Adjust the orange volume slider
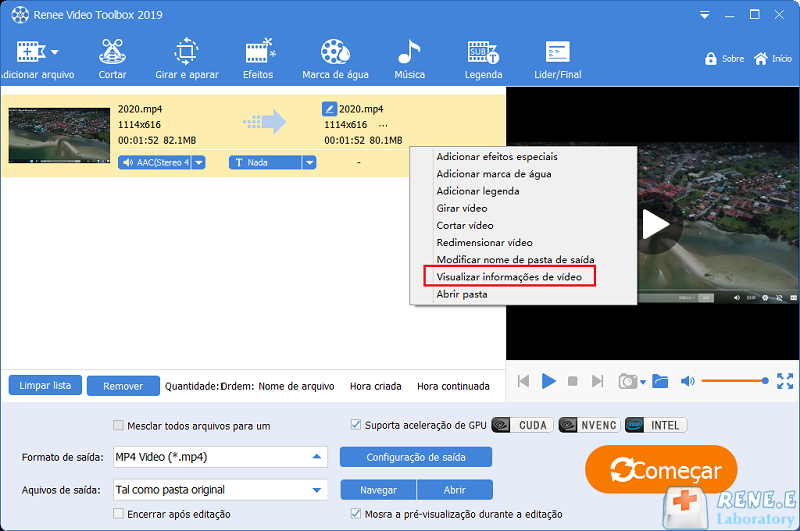This screenshot has width=800, height=531. click(735, 381)
